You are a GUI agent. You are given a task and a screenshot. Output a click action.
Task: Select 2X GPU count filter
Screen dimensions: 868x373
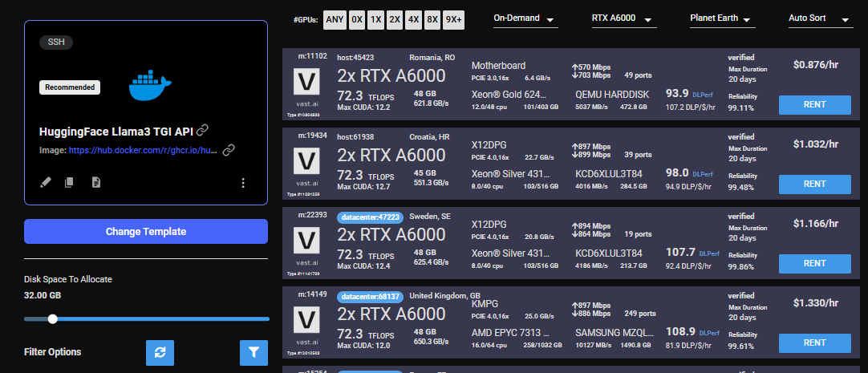(395, 19)
